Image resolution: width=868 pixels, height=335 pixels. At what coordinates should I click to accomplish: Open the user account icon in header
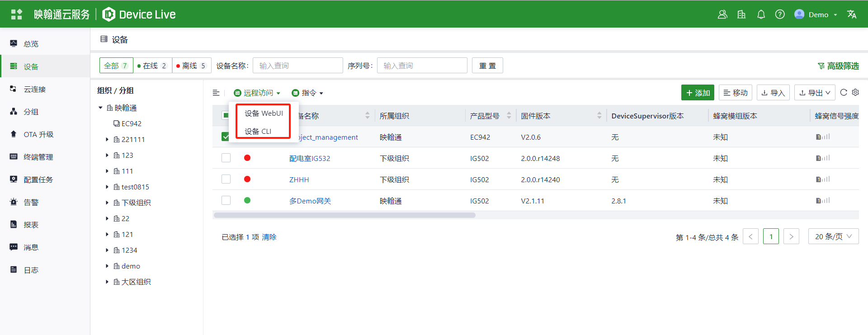[x=722, y=14]
